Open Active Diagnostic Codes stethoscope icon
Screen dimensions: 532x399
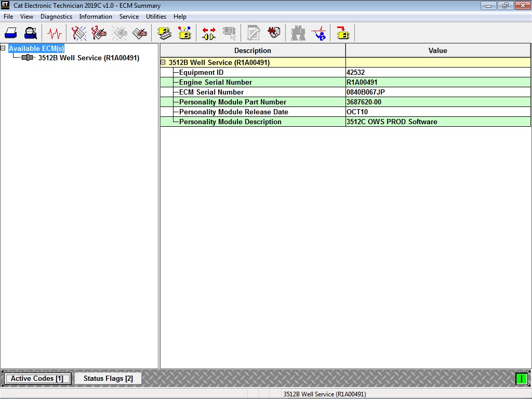coord(79,33)
